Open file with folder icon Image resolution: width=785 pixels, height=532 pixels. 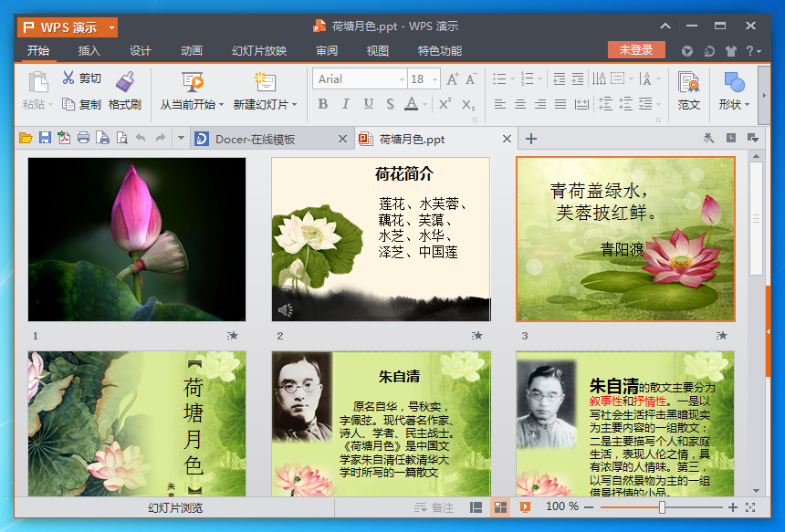tap(26, 138)
